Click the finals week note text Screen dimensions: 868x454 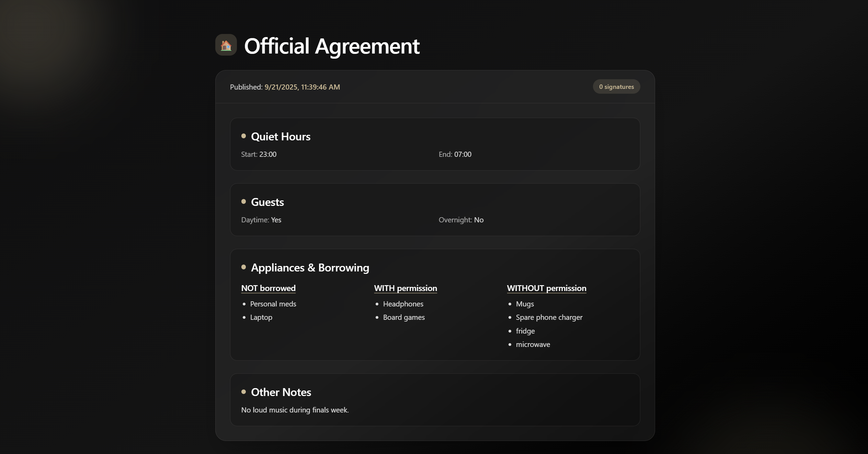click(295, 410)
